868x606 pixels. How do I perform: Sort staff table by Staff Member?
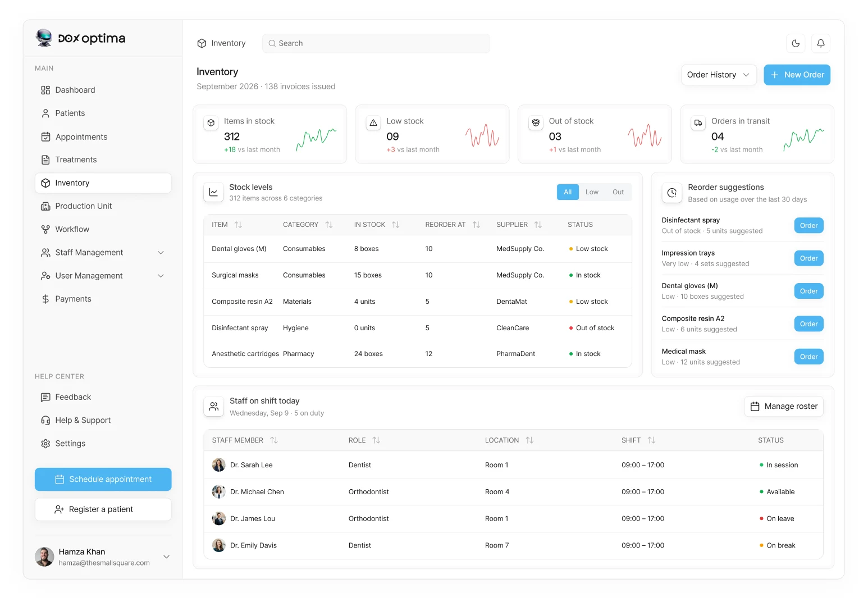[x=274, y=440]
